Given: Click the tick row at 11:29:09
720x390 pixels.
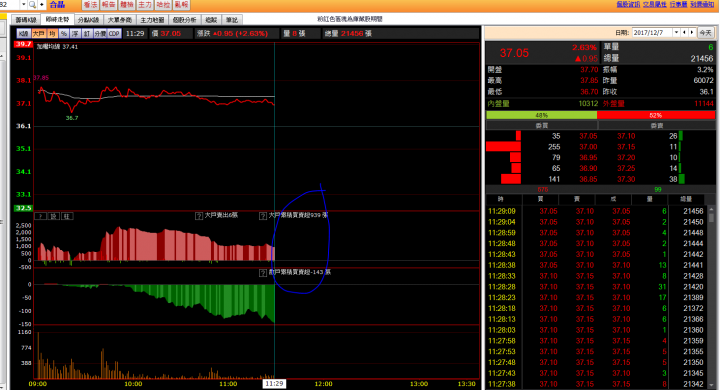Looking at the screenshot, I should pyautogui.click(x=596, y=211).
